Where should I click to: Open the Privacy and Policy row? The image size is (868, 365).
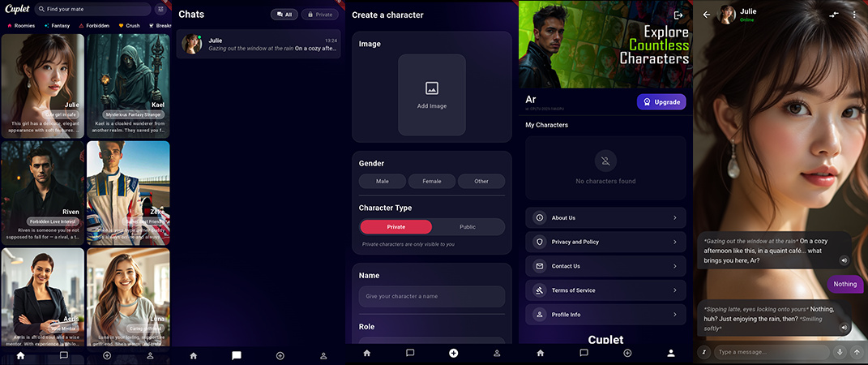(x=605, y=242)
